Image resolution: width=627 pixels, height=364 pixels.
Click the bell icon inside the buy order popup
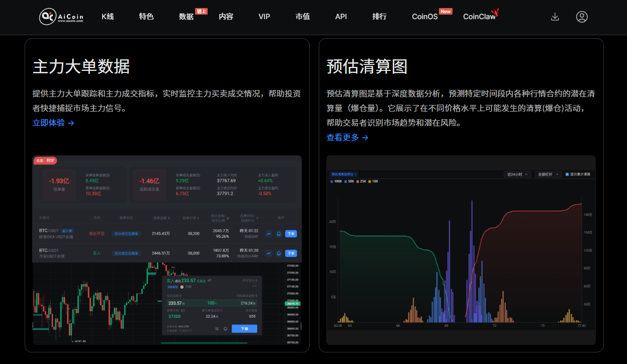tap(225, 329)
